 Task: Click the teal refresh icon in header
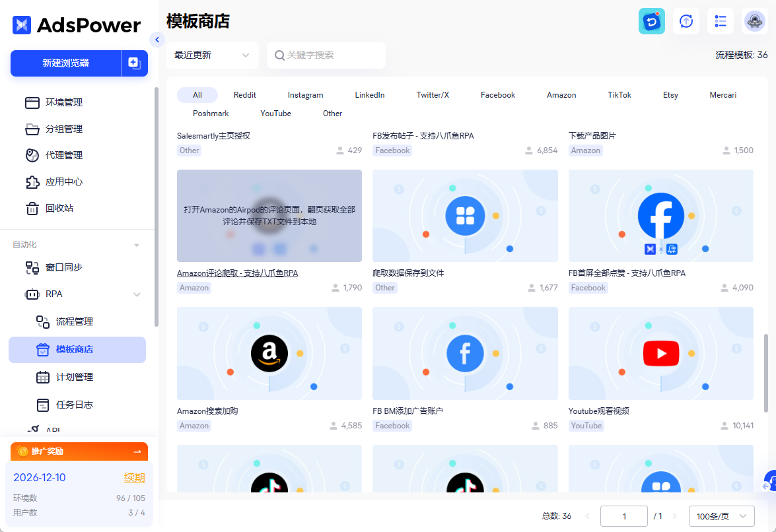(x=652, y=21)
